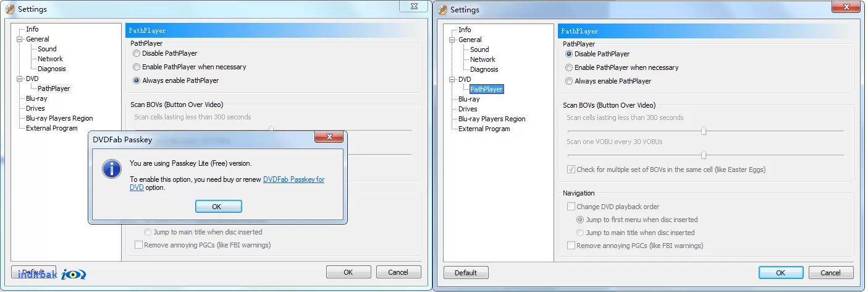Click the info icon in DVDFab Passkey dialog
Viewport: 868px width, 292px height.
[112, 169]
